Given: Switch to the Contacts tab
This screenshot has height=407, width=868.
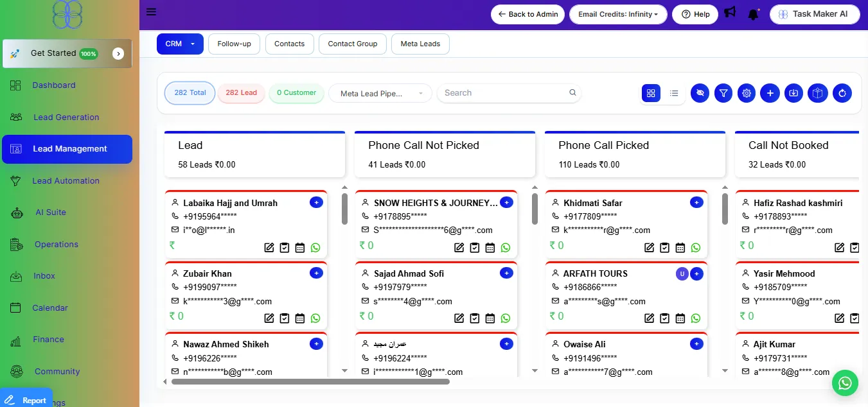Looking at the screenshot, I should point(289,44).
